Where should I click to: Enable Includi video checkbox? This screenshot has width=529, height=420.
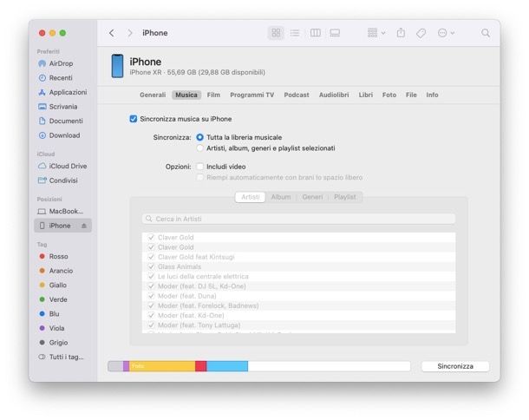200,167
